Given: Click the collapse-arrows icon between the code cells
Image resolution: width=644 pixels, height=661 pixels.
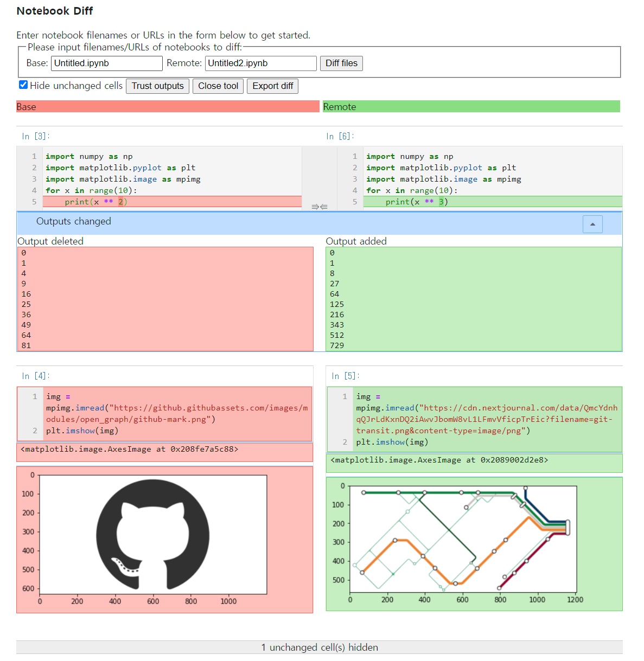Looking at the screenshot, I should tap(319, 206).
